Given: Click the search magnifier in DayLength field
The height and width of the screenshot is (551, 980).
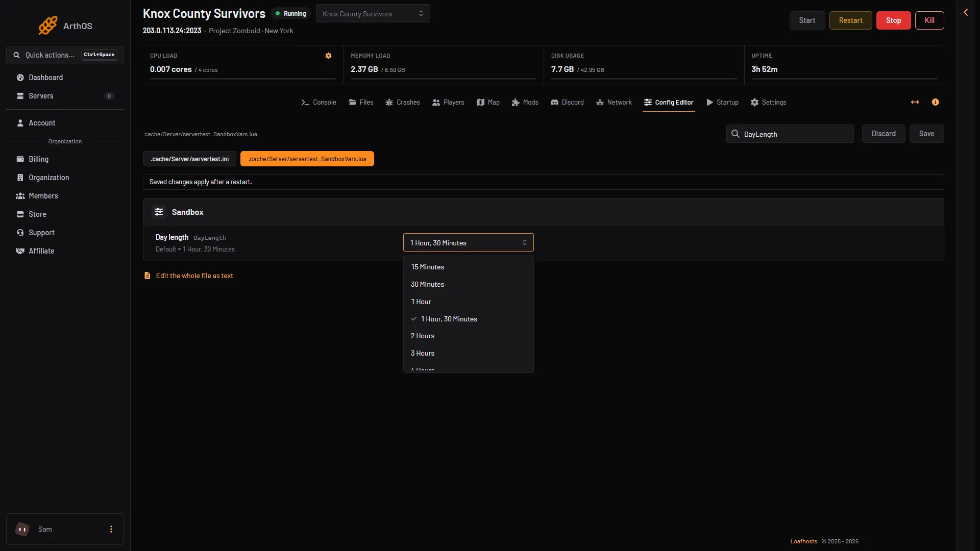Looking at the screenshot, I should [736, 134].
